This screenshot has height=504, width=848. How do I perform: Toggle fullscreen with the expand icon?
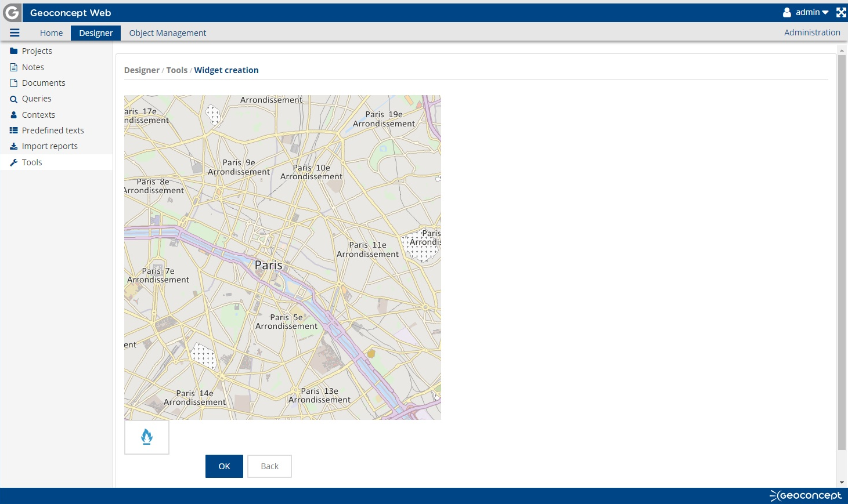[841, 12]
